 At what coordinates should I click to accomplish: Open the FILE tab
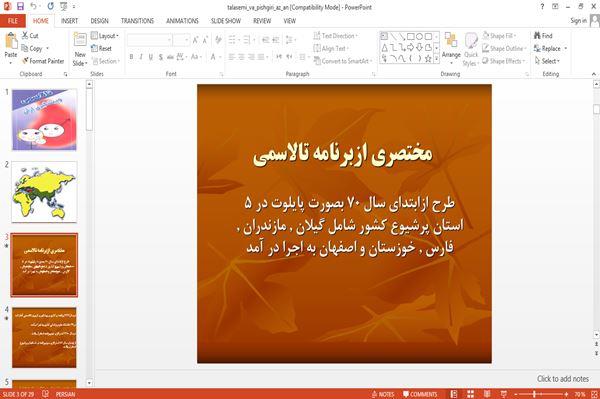pyautogui.click(x=13, y=21)
